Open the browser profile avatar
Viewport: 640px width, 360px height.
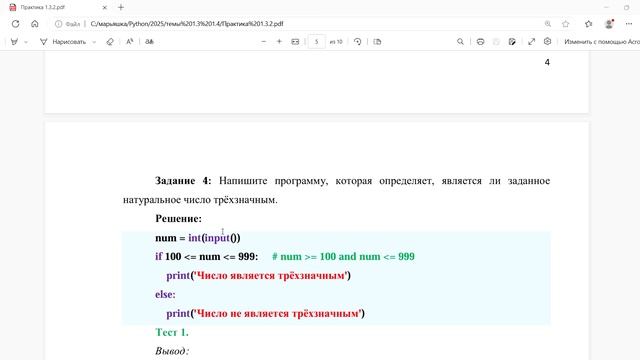(609, 24)
